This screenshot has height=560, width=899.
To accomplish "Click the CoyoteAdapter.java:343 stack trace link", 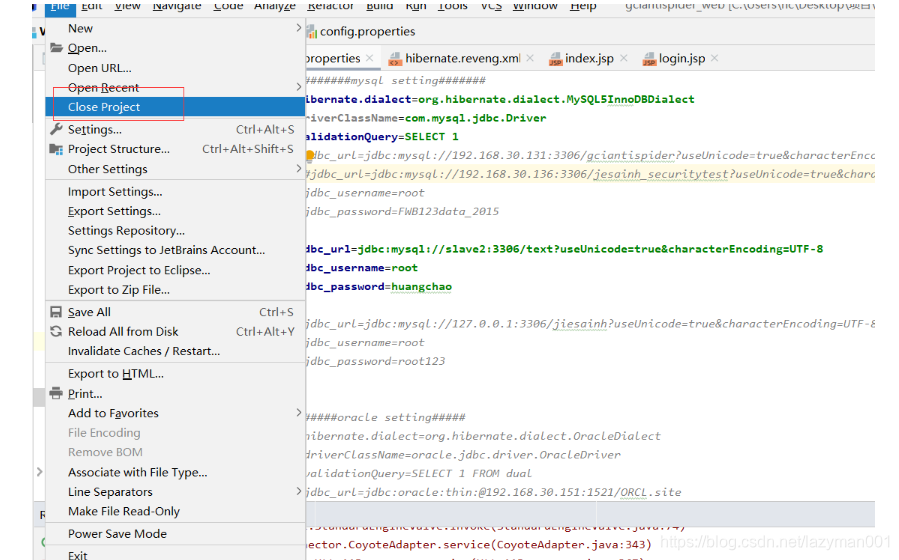I will (574, 545).
